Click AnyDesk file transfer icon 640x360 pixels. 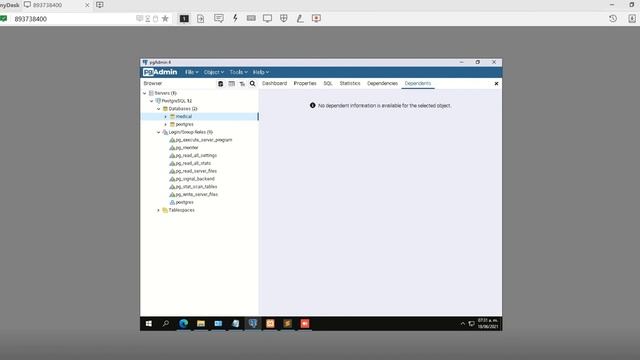coord(200,18)
